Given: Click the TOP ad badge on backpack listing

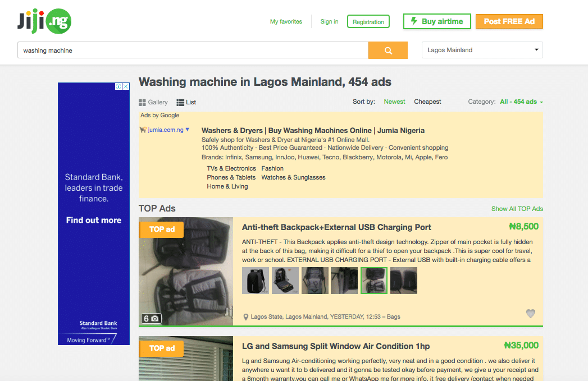Looking at the screenshot, I should tap(162, 229).
